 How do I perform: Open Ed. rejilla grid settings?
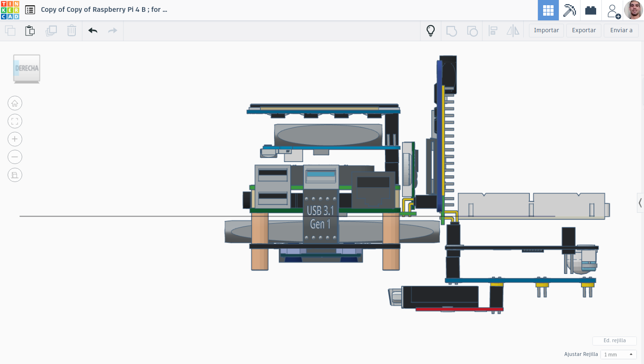click(615, 341)
